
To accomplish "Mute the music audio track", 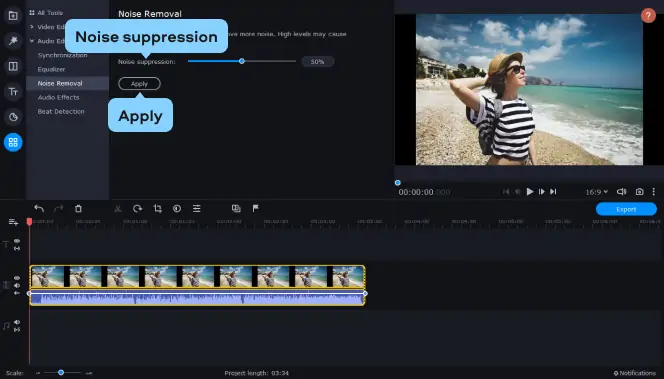I will (x=17, y=322).
